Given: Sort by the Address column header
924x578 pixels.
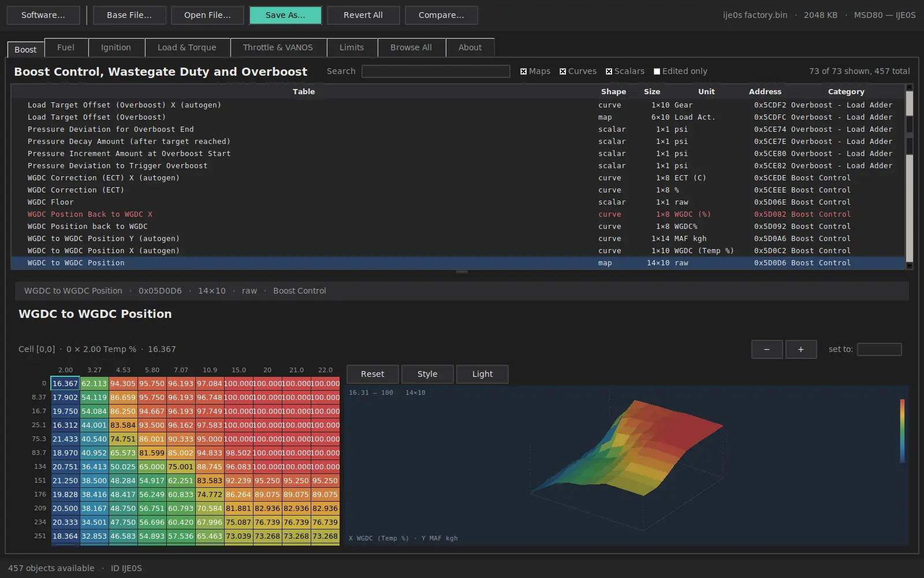Looking at the screenshot, I should tap(765, 91).
